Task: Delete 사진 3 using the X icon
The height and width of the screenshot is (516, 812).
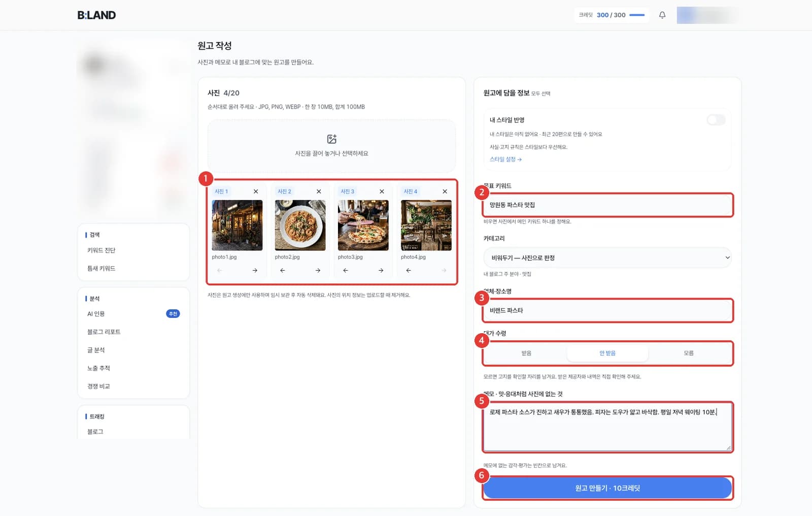Action: pyautogui.click(x=382, y=191)
